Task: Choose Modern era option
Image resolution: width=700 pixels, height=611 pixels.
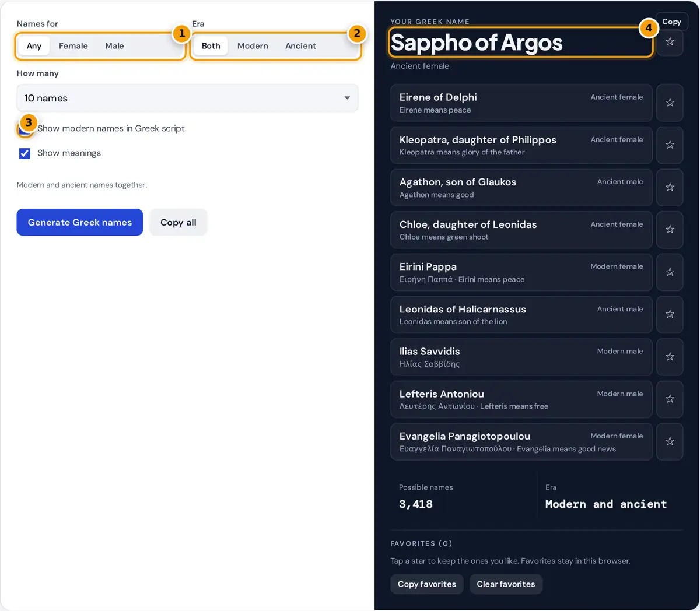Action: [x=253, y=46]
